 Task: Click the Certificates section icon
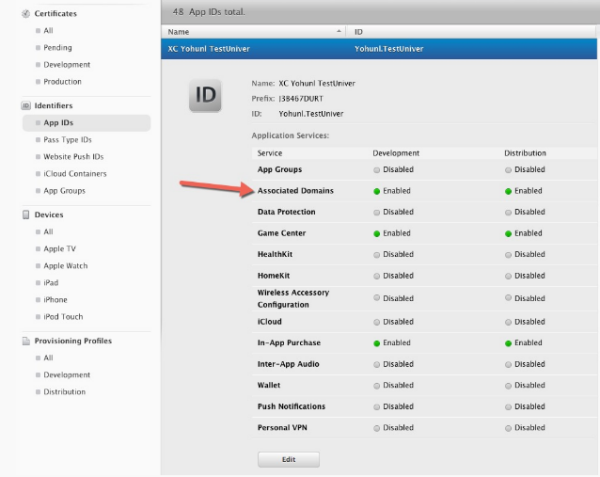coord(26,14)
